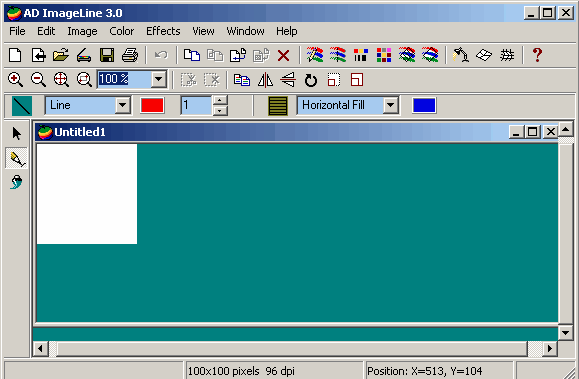The height and width of the screenshot is (379, 579).
Task: Click the white canvas in Untitled1
Action: 87,194
